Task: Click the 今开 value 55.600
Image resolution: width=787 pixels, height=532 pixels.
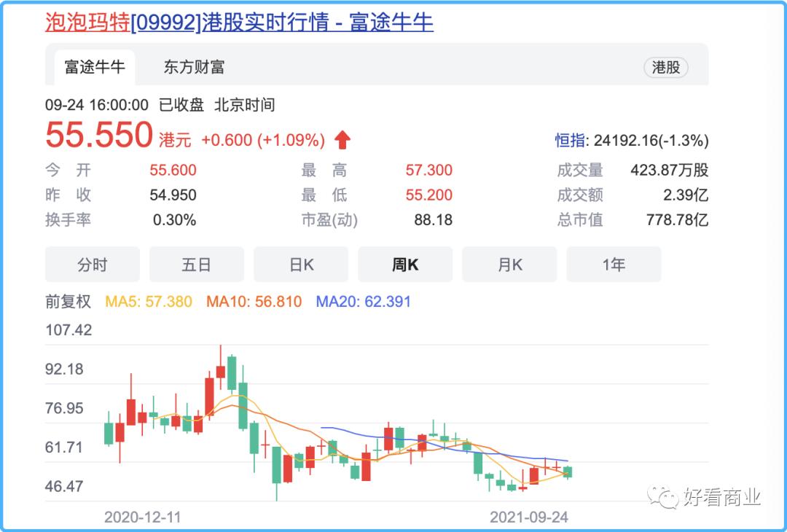Action: point(173,170)
